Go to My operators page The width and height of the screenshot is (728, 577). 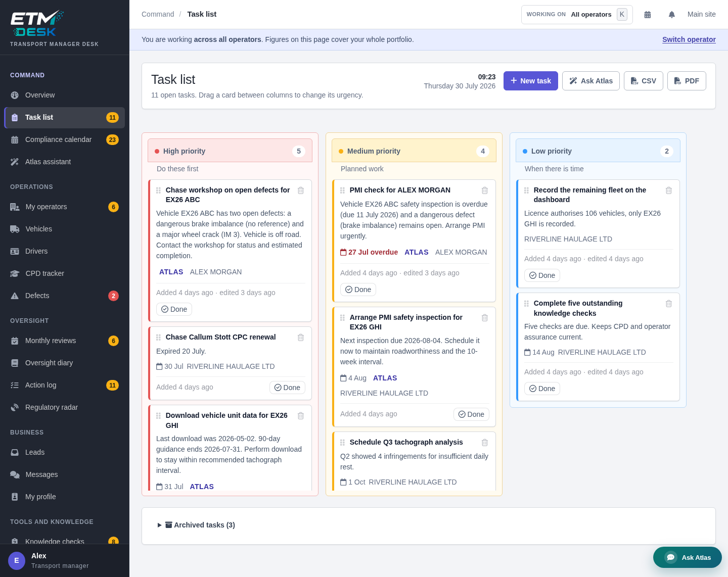click(x=64, y=207)
